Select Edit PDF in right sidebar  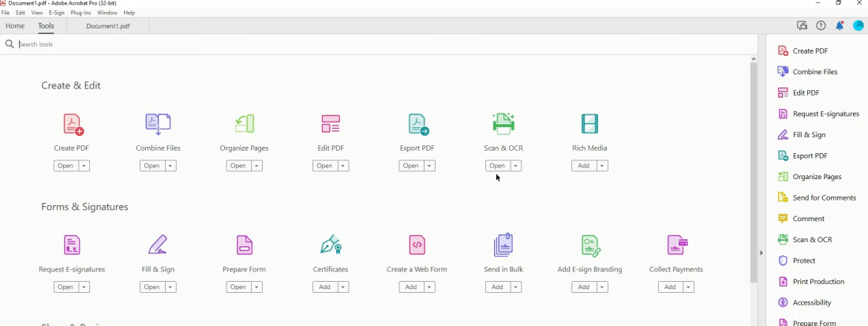click(x=799, y=93)
